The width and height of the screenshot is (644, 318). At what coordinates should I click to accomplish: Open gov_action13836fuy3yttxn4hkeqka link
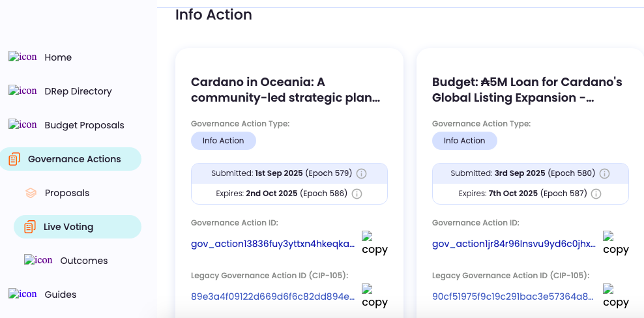click(273, 244)
